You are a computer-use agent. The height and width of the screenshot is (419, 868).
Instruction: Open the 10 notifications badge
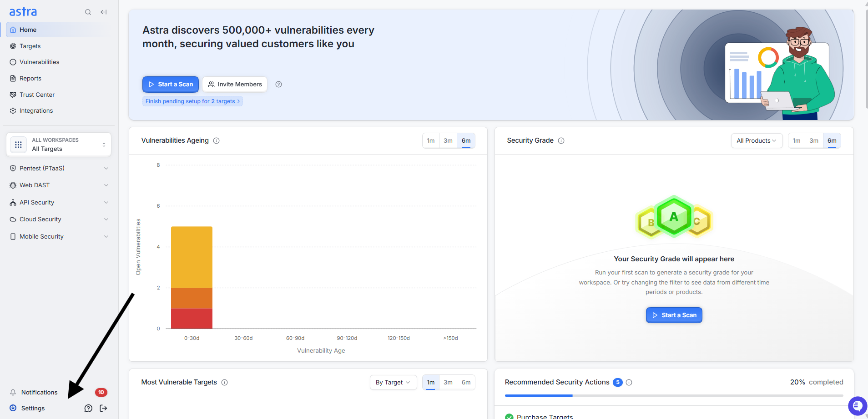(x=101, y=393)
